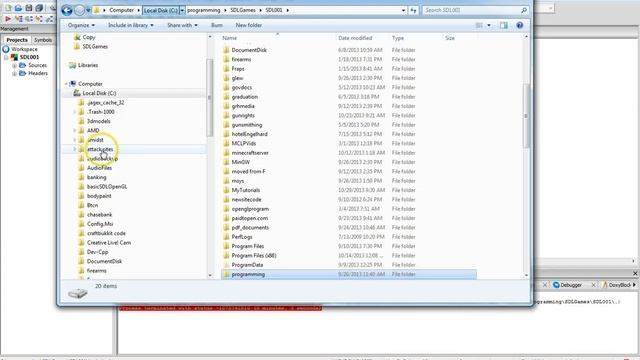Click SDLGames in the address breadcrumb
This screenshot has width=640, height=360.
tap(243, 10)
